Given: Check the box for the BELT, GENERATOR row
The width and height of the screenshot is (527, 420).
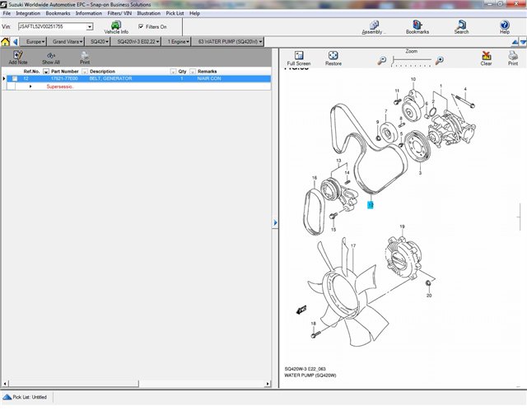Looking at the screenshot, I should (14, 79).
